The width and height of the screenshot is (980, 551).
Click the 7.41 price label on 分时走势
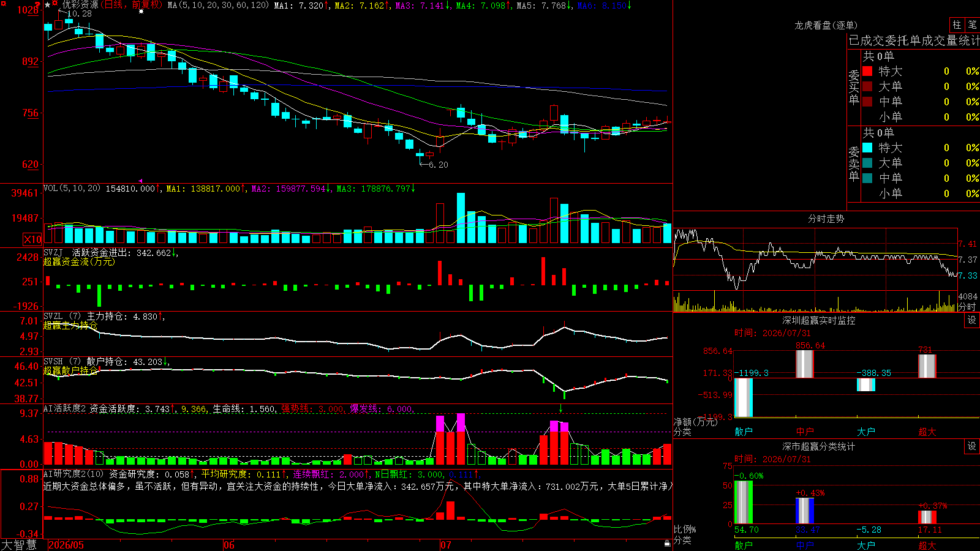pyautogui.click(x=968, y=244)
